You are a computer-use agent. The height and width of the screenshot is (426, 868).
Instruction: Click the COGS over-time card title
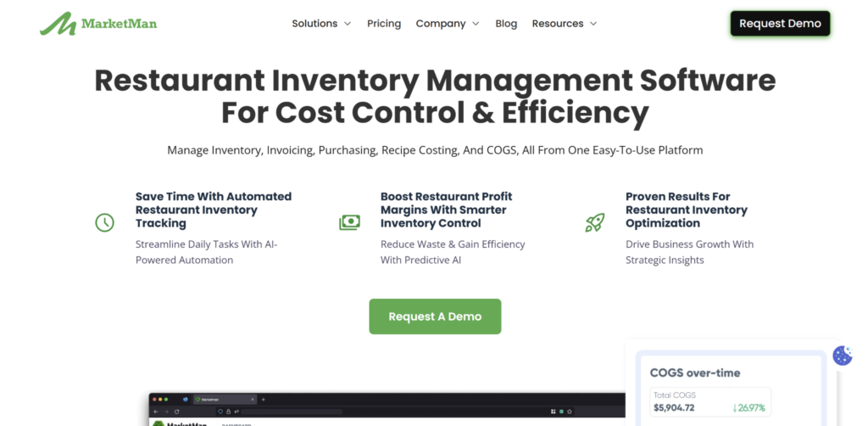[695, 373]
